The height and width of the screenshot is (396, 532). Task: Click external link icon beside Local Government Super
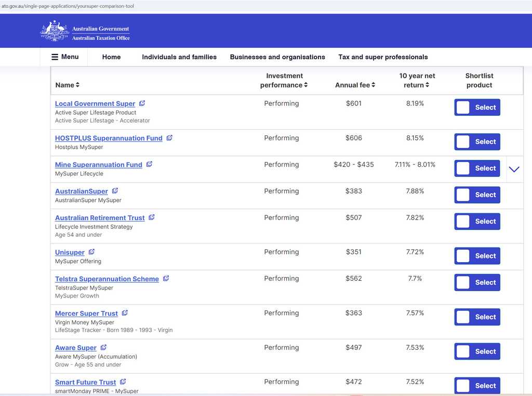[x=142, y=103]
